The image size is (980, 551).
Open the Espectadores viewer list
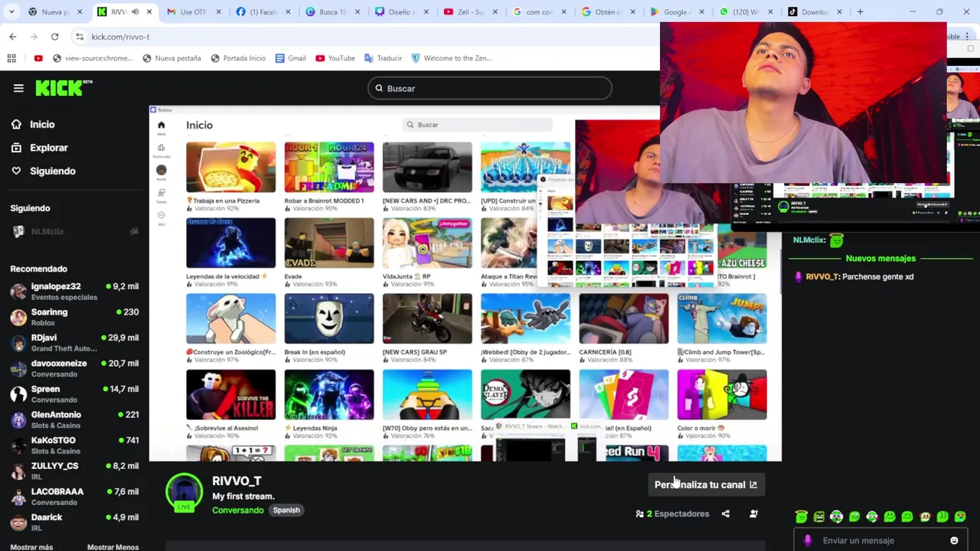click(x=672, y=514)
